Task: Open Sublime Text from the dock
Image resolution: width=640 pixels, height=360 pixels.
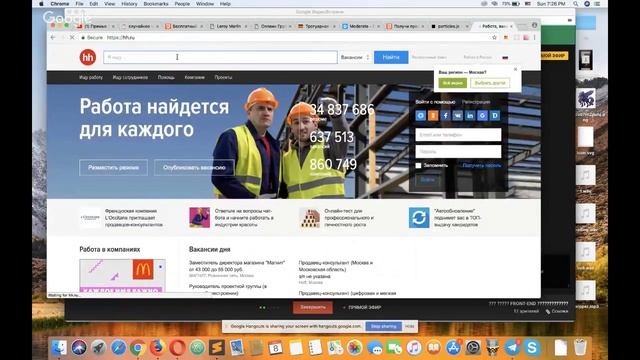Action: coord(217,348)
